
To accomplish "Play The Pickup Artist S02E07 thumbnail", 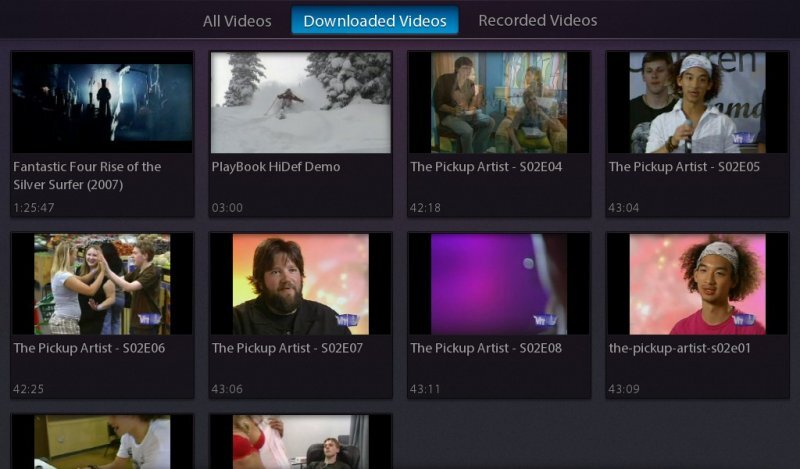I will [x=300, y=284].
